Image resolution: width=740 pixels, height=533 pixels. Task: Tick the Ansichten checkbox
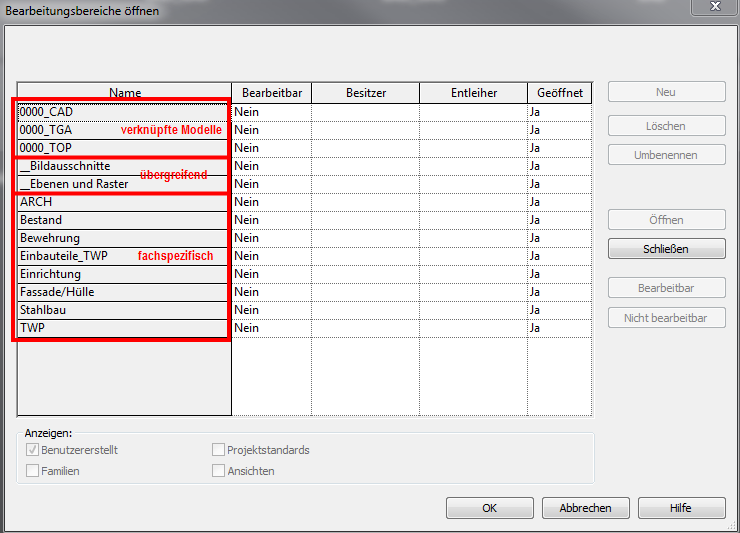coord(218,471)
